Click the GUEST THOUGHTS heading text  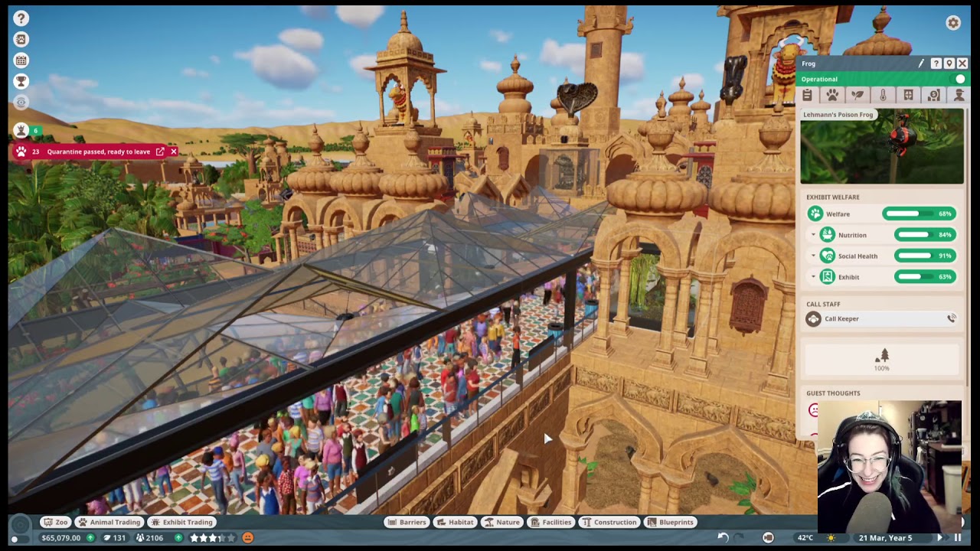pyautogui.click(x=833, y=393)
